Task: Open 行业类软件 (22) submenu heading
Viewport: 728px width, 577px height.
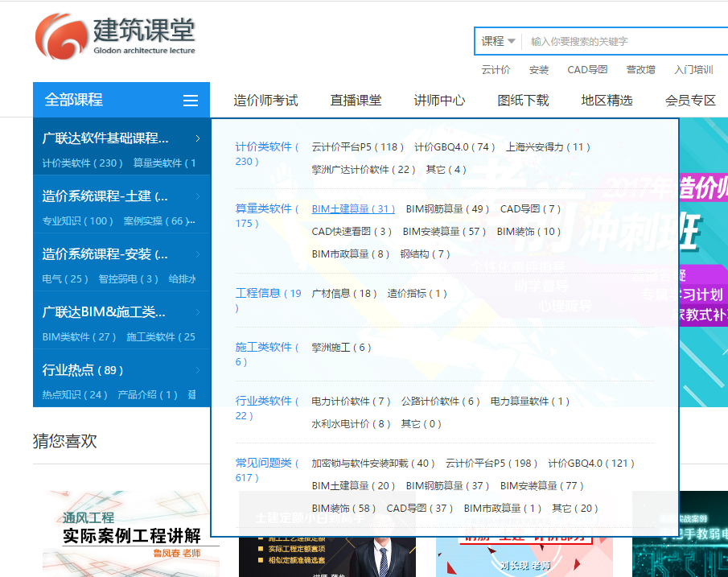Action: [x=266, y=408]
